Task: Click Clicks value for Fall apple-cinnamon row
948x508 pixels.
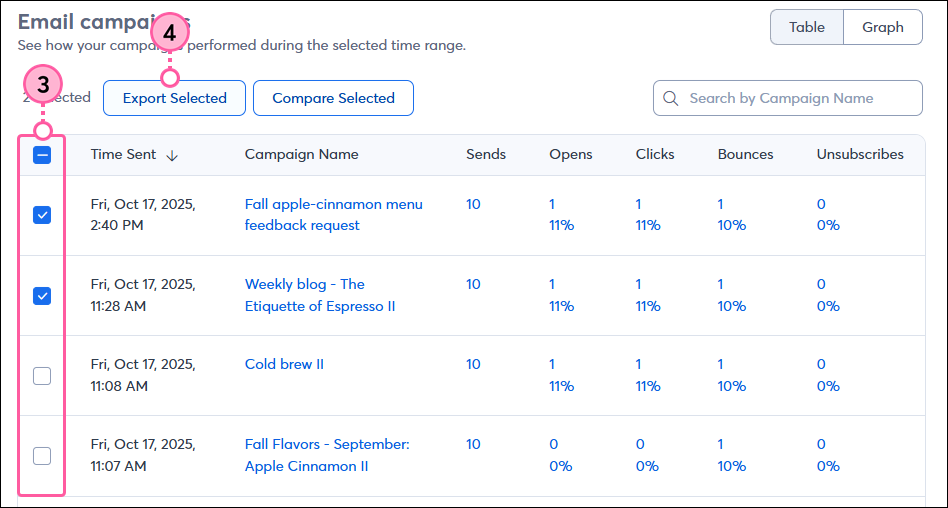Action: tap(648, 215)
